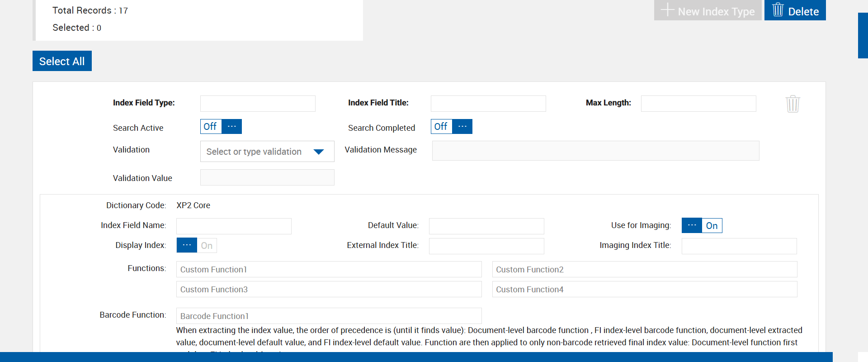Click the Index Field Type input
This screenshot has width=868, height=362.
click(x=258, y=104)
